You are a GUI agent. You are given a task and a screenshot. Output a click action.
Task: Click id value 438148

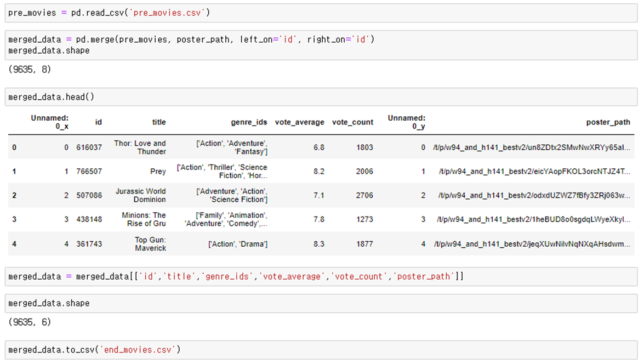coord(89,219)
